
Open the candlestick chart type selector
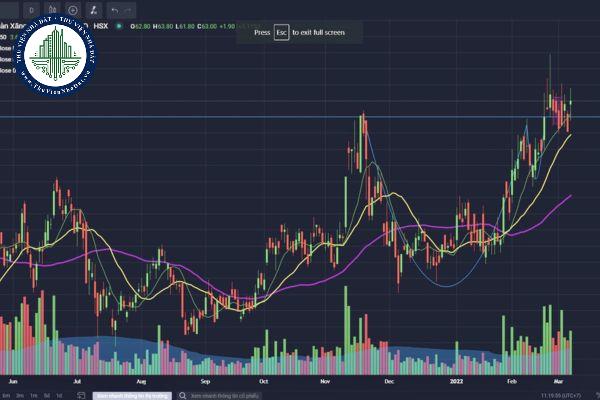[x=50, y=9]
